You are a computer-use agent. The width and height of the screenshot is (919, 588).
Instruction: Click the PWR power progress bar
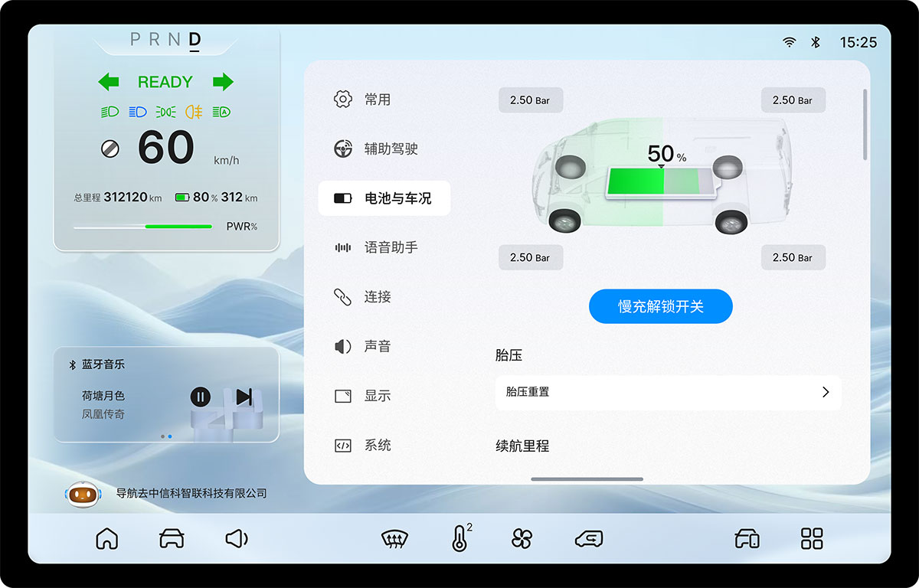click(x=142, y=227)
